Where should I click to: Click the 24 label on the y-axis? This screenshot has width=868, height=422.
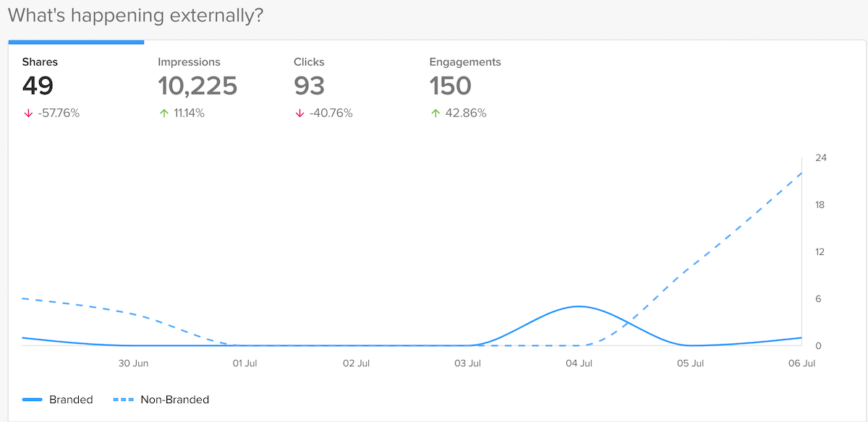(x=820, y=158)
